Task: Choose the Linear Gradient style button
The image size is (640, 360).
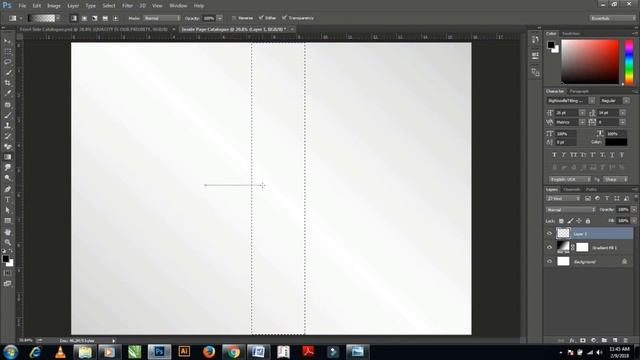Action: tap(73, 18)
